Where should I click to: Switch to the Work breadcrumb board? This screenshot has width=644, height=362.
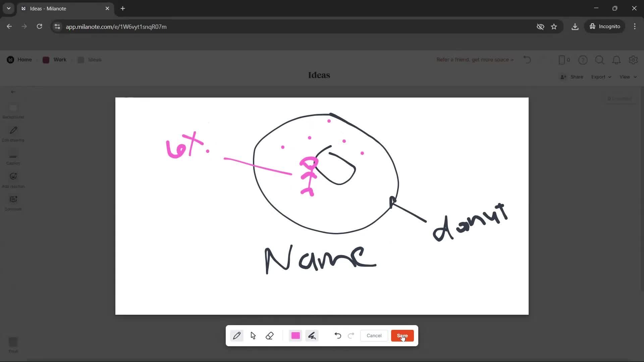tap(59, 60)
